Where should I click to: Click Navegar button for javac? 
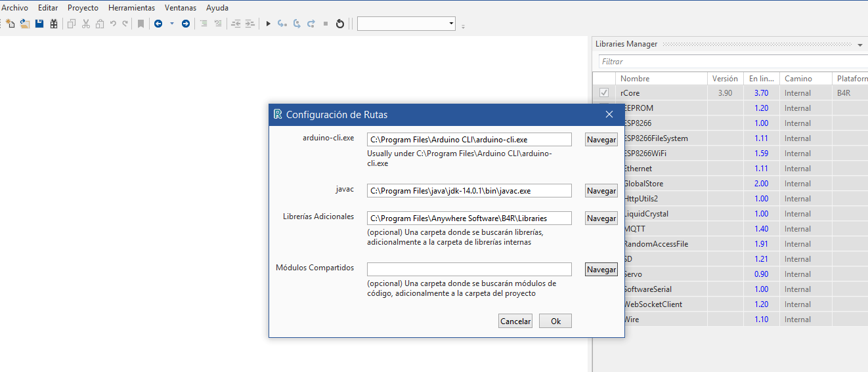[601, 191]
